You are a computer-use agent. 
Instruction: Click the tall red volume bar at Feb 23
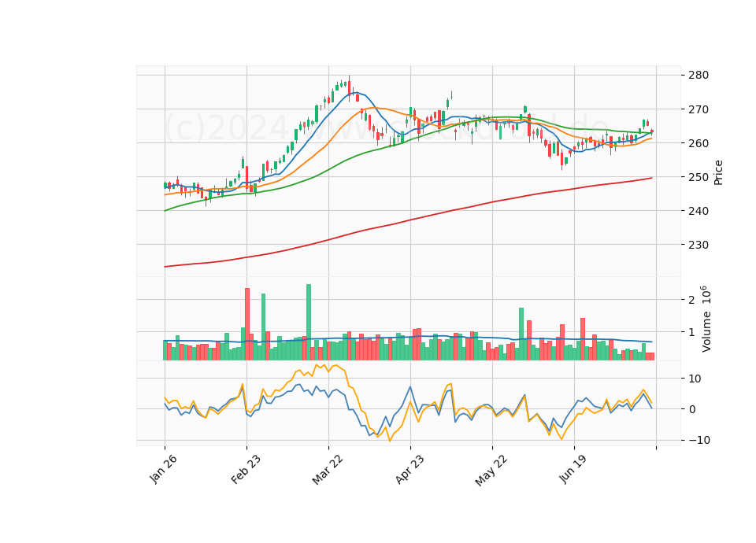click(x=246, y=323)
